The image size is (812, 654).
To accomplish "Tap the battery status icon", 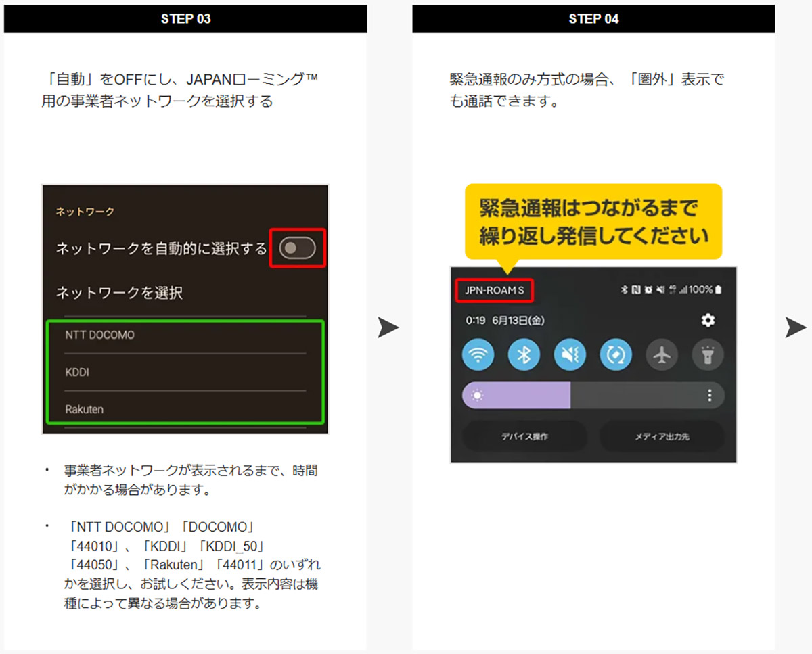I will [x=718, y=289].
